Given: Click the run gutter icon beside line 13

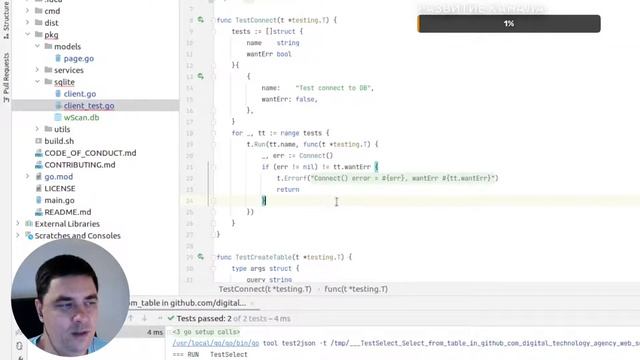Looking at the screenshot, I should point(200,76).
